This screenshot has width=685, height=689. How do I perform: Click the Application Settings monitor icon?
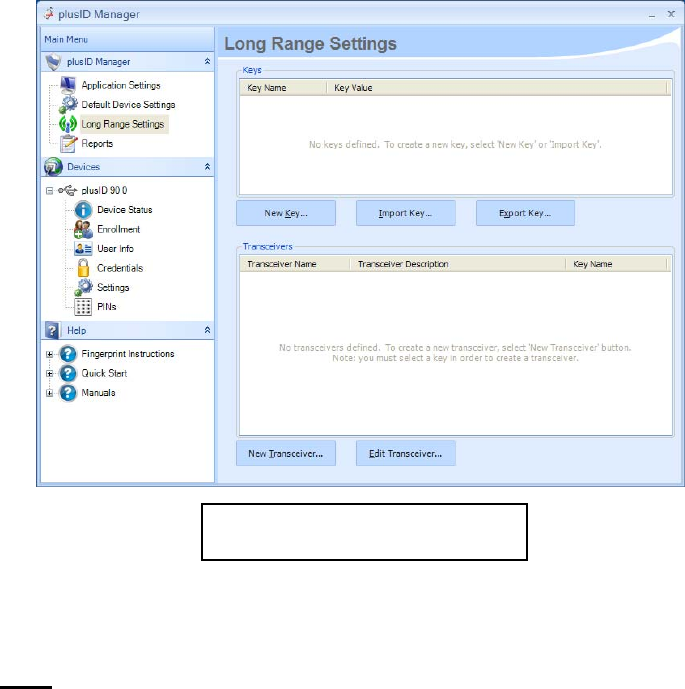pyautogui.click(x=68, y=85)
